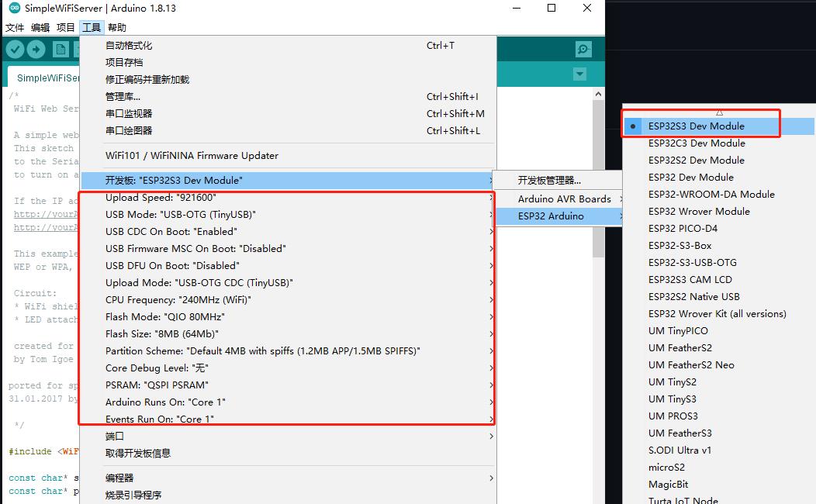The width and height of the screenshot is (816, 504).
Task: Select UM FeatherS2 Neo board
Action: tap(718, 365)
